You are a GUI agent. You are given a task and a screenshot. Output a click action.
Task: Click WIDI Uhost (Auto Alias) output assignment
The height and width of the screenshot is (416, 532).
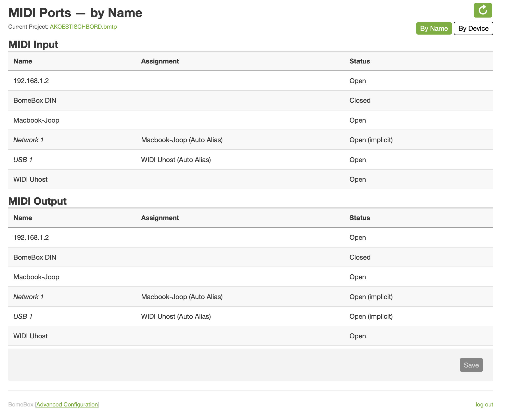[176, 316]
